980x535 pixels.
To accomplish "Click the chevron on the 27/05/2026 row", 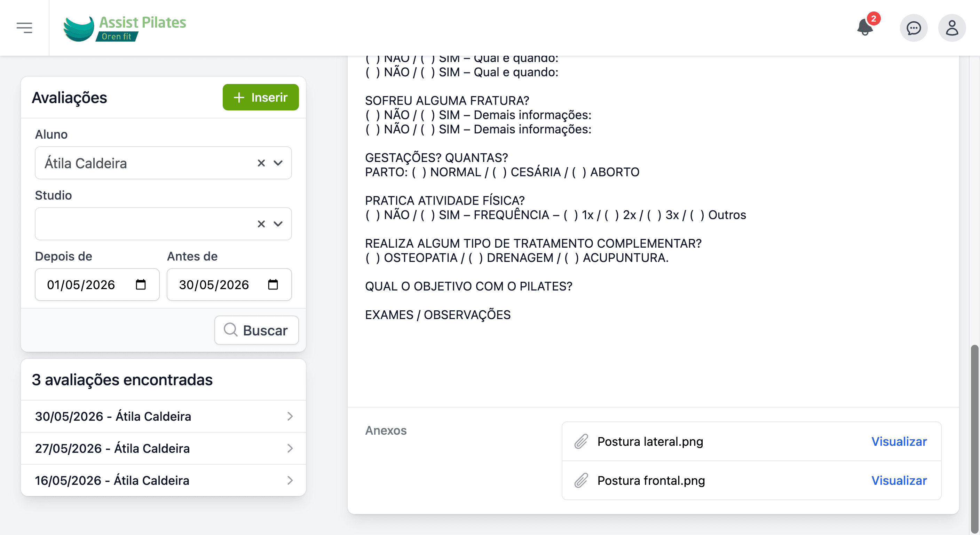I will (290, 448).
